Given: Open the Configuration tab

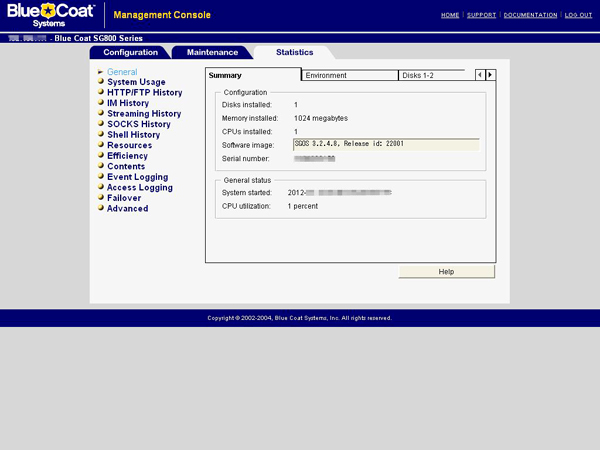Looking at the screenshot, I should pos(130,52).
